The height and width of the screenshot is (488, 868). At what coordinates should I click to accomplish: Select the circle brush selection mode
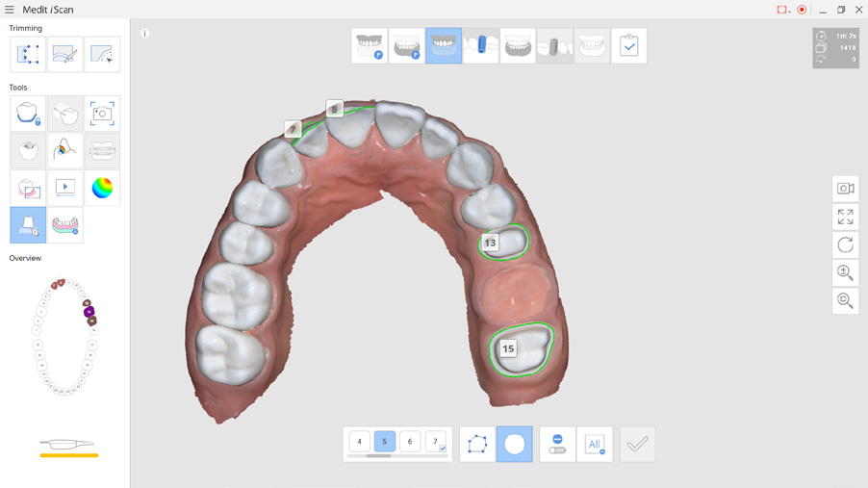pos(514,444)
